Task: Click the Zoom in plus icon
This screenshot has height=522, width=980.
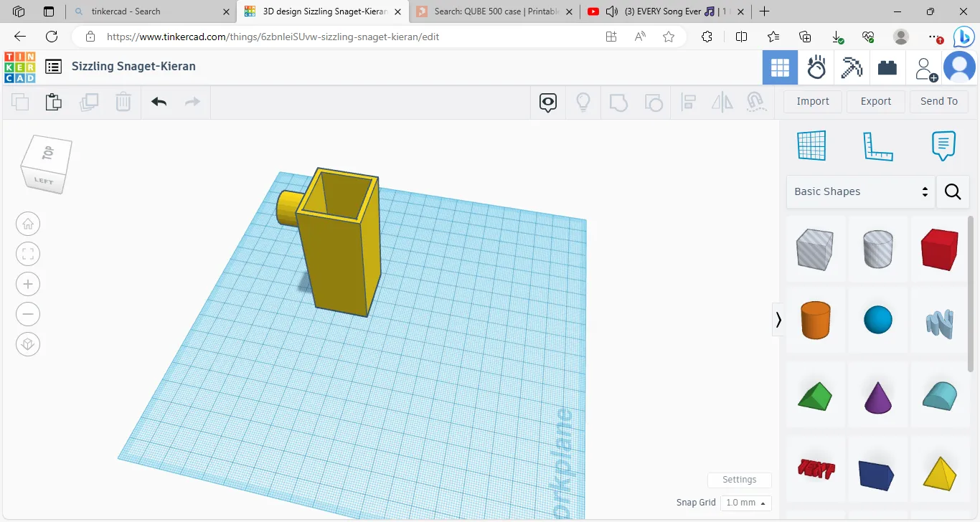Action: 28,284
